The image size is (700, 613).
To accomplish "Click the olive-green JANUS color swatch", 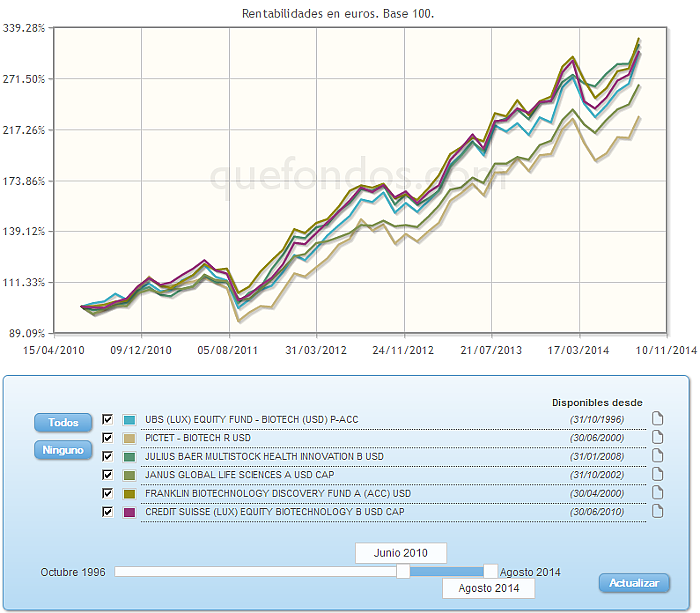I will click(129, 475).
